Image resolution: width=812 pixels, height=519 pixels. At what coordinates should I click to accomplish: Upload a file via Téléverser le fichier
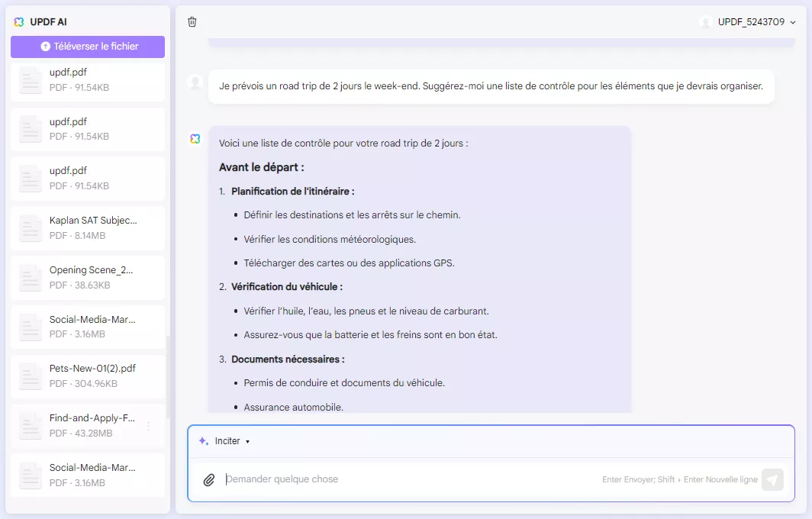pos(88,47)
